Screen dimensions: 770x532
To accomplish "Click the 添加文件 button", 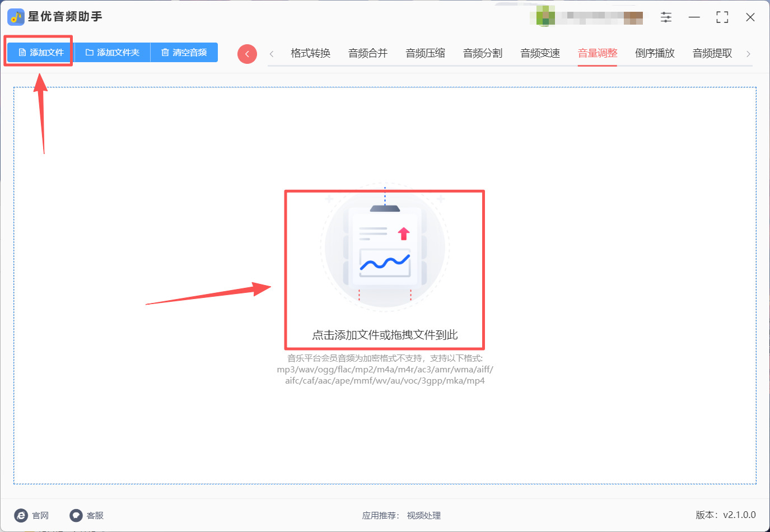I will click(x=41, y=53).
